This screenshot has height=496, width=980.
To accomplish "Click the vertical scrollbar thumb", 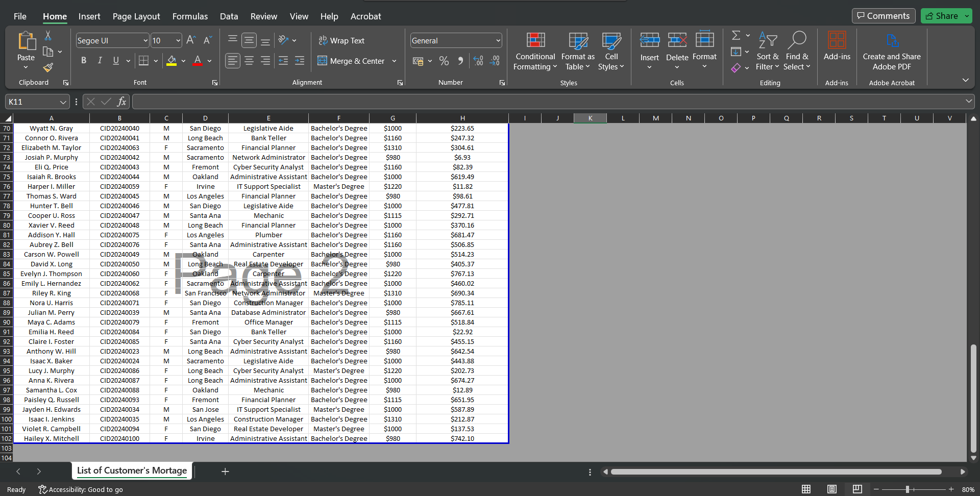I will pyautogui.click(x=973, y=399).
